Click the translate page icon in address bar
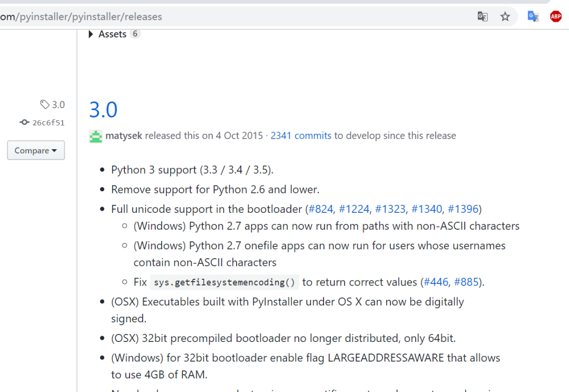This screenshot has height=392, width=569. pos(482,16)
